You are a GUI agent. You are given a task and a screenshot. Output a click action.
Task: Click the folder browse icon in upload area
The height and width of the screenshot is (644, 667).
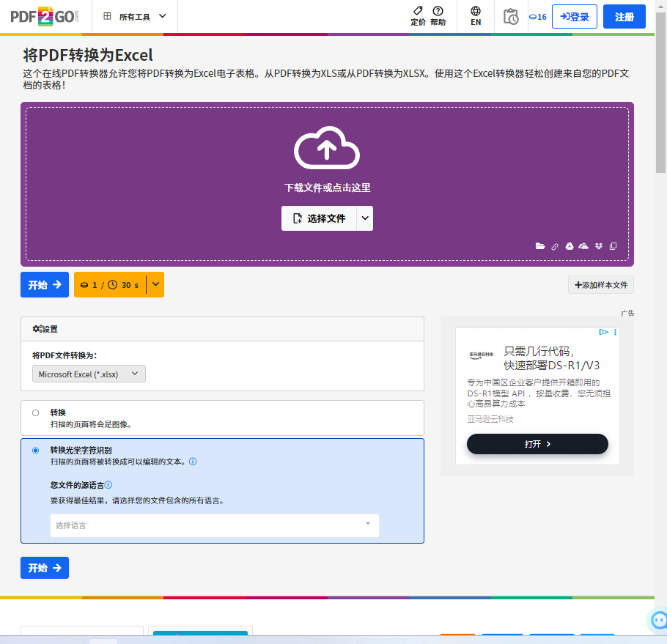pos(540,246)
